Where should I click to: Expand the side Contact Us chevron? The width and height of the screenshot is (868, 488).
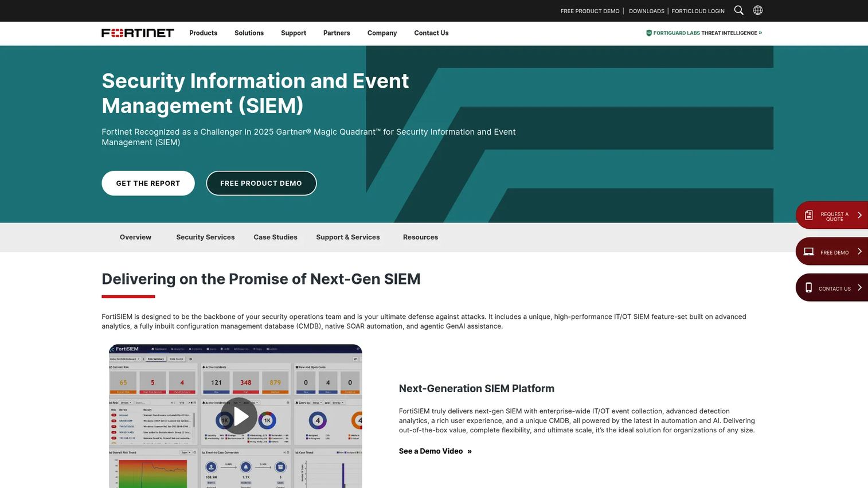click(x=859, y=288)
